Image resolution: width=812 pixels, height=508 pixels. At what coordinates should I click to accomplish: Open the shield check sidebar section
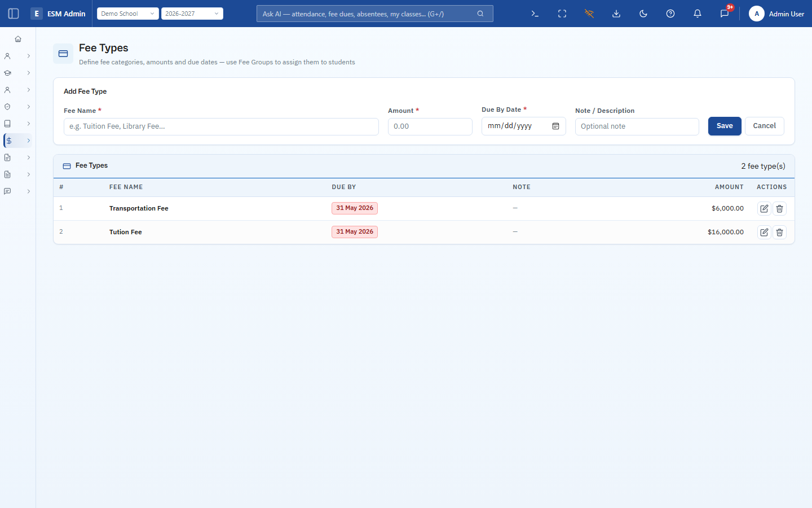tap(7, 107)
